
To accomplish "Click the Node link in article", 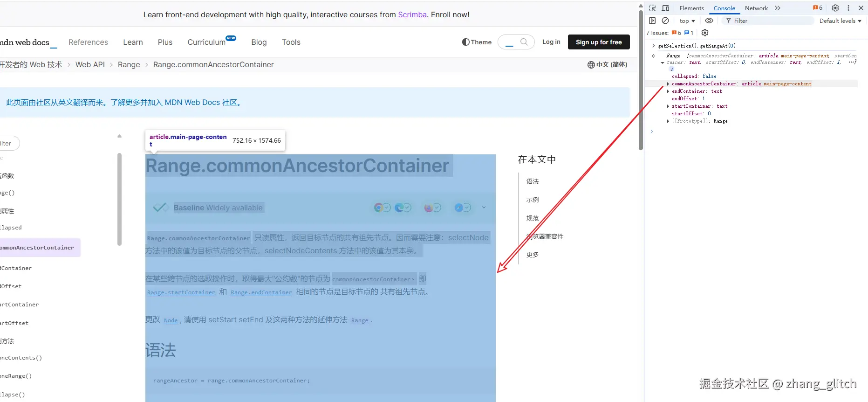I will click(x=171, y=320).
